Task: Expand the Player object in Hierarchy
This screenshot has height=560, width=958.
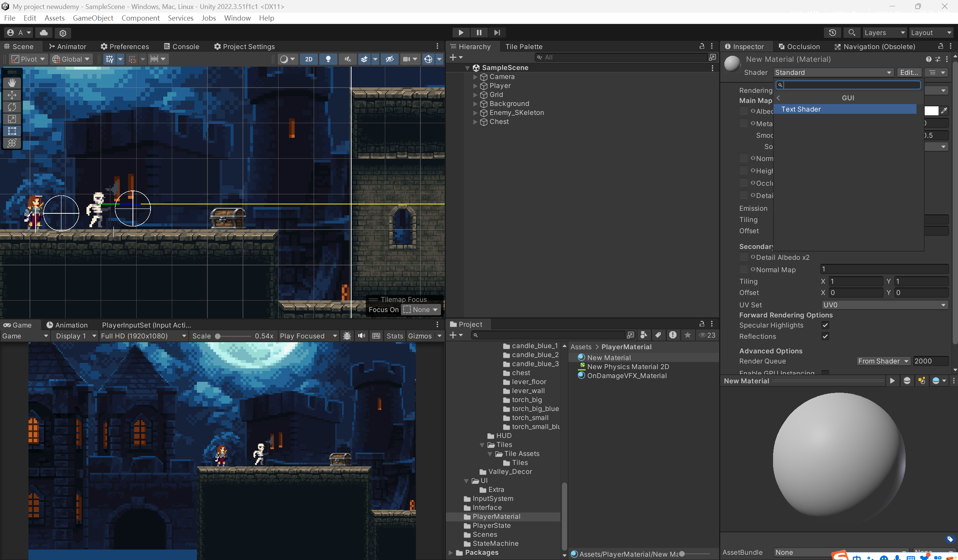Action: click(475, 86)
